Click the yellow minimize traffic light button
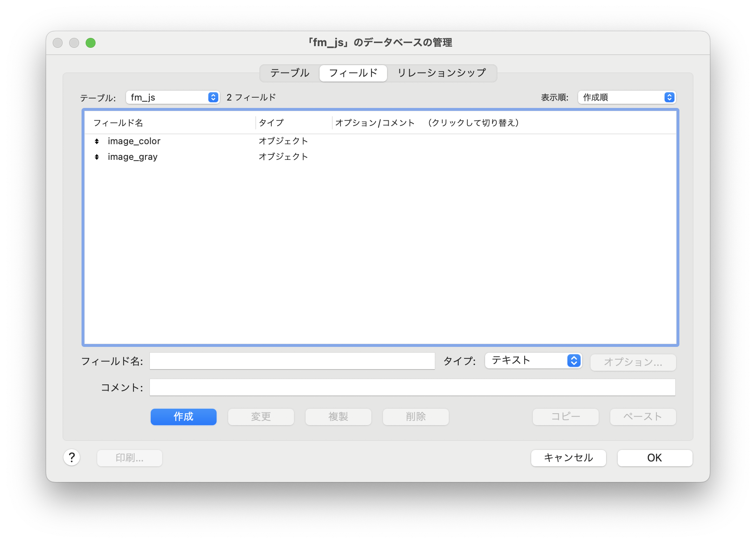Screen dimensions: 756x543 (74, 42)
